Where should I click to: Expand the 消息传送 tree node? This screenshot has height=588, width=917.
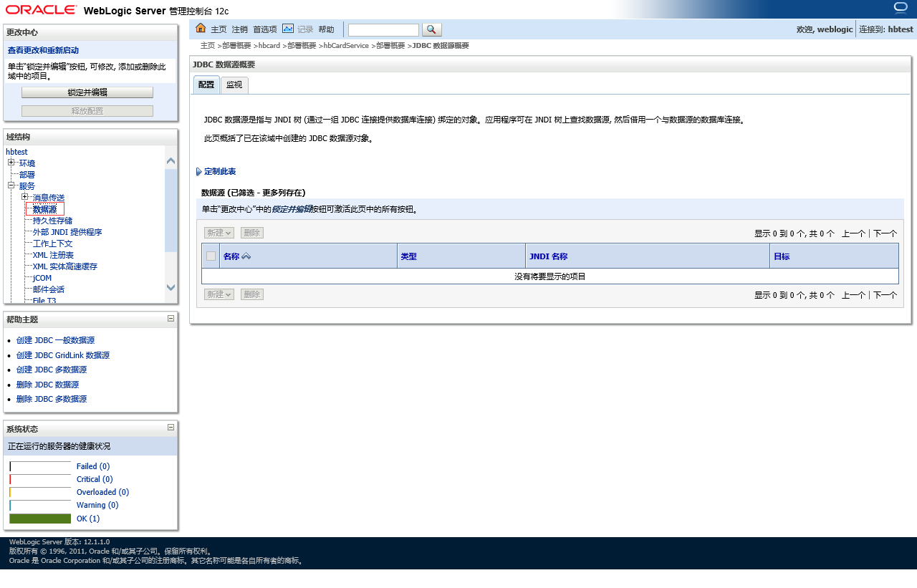click(25, 197)
